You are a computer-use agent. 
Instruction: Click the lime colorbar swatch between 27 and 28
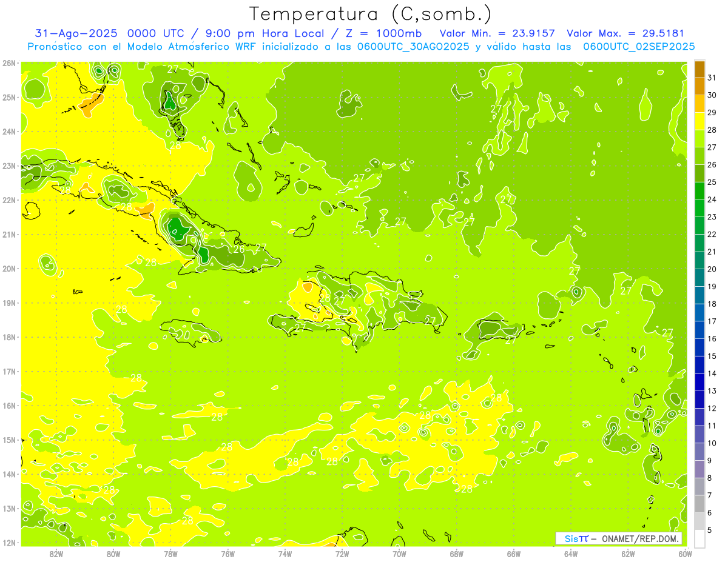[x=699, y=139]
